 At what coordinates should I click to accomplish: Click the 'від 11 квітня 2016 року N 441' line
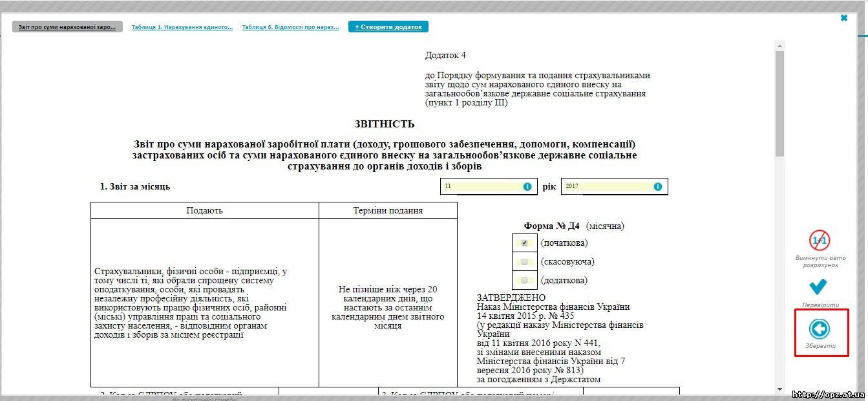pyautogui.click(x=539, y=343)
